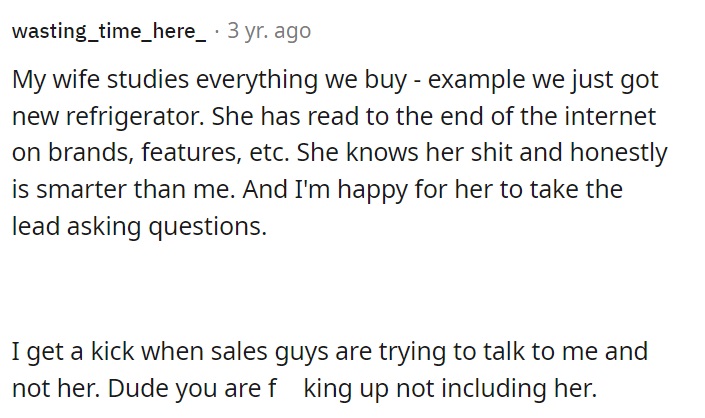Click the blank gap between the two paragraphs
The image size is (705, 418).
click(x=342, y=290)
